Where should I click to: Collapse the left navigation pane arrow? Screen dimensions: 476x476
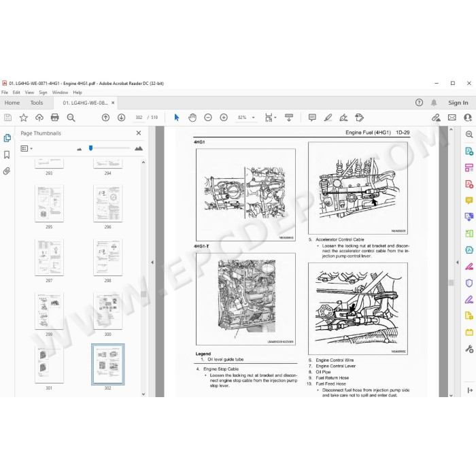pyautogui.click(x=152, y=262)
